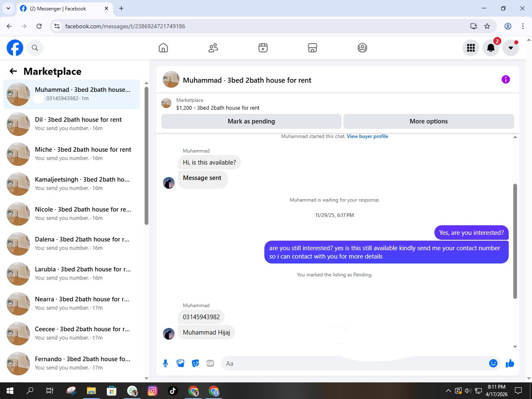Open Instagram from taskbar
This screenshot has height=399, width=532.
tap(153, 391)
